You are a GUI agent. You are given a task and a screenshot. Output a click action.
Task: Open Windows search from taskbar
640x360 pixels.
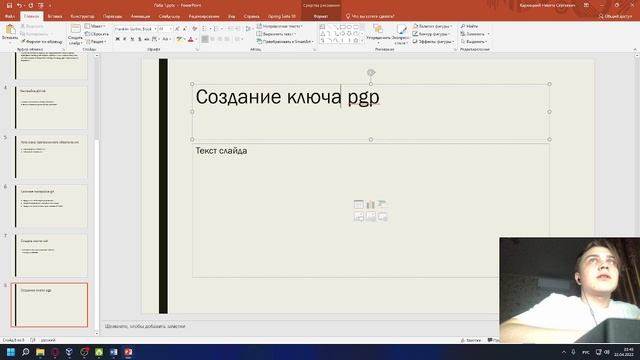[x=25, y=352]
